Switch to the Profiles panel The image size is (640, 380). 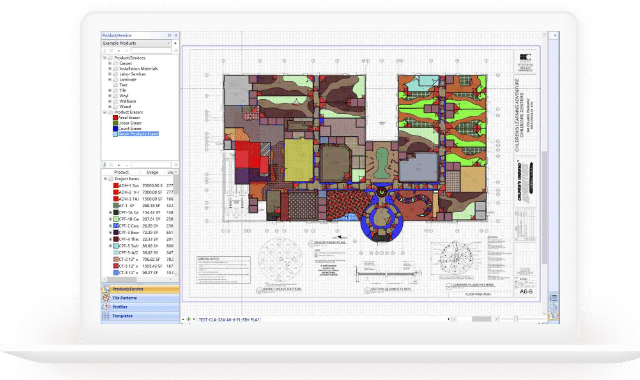(140, 307)
